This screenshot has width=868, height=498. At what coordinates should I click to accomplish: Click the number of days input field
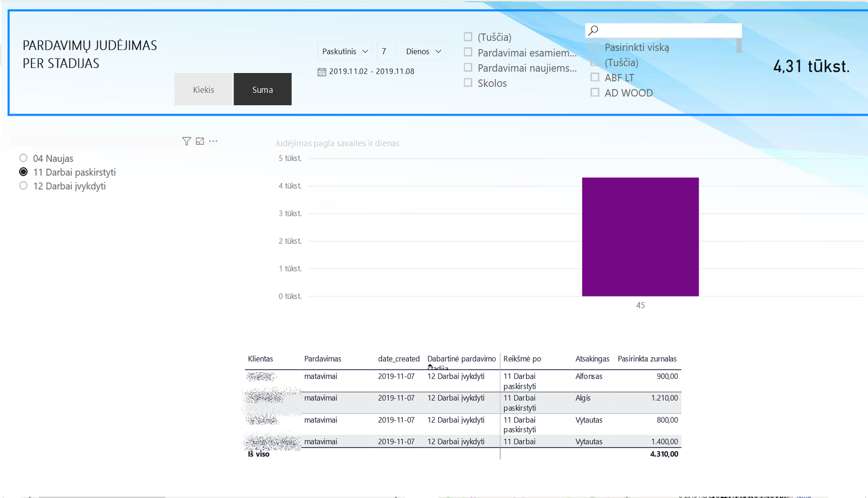pos(387,51)
